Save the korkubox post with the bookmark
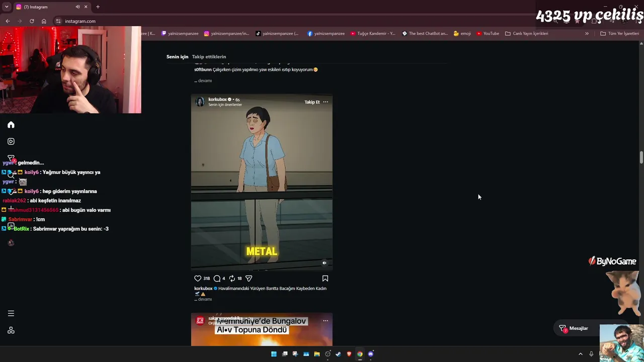644x362 pixels. pos(325,278)
